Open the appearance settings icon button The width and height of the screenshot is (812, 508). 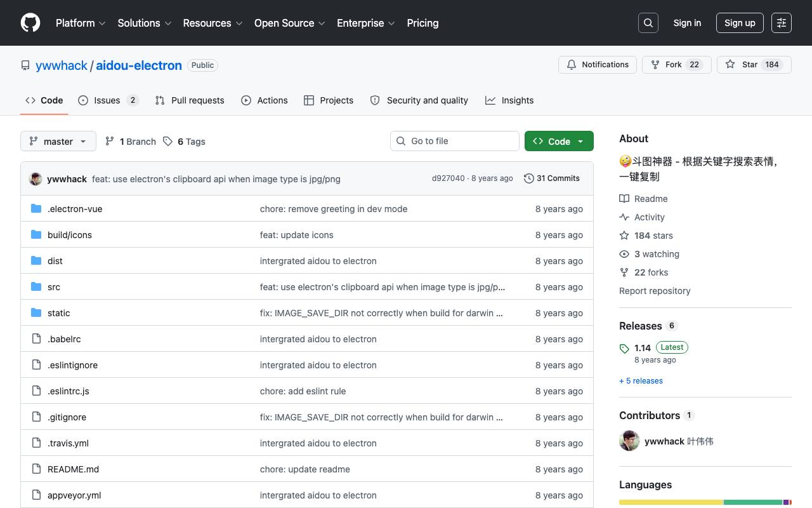782,23
